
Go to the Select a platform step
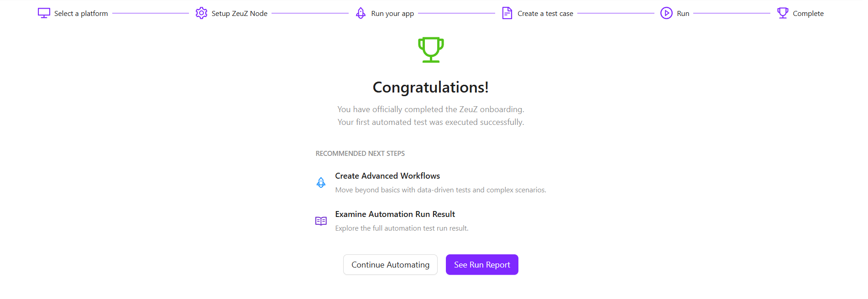tap(81, 14)
